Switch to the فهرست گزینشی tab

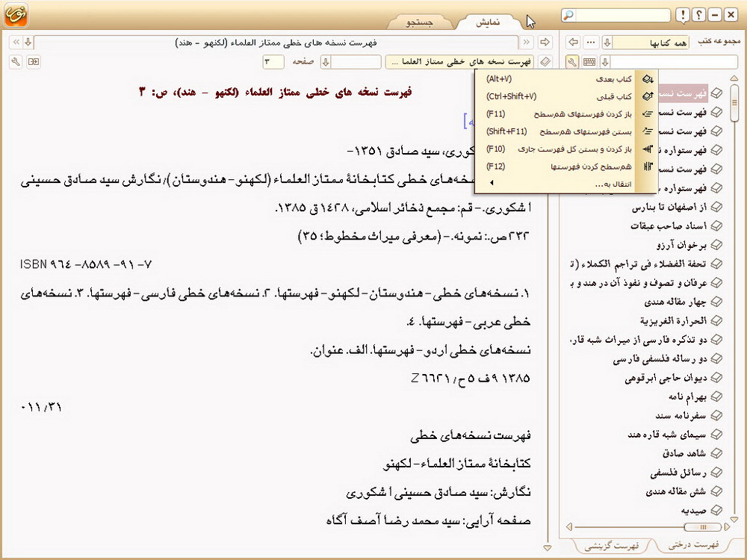click(x=612, y=546)
